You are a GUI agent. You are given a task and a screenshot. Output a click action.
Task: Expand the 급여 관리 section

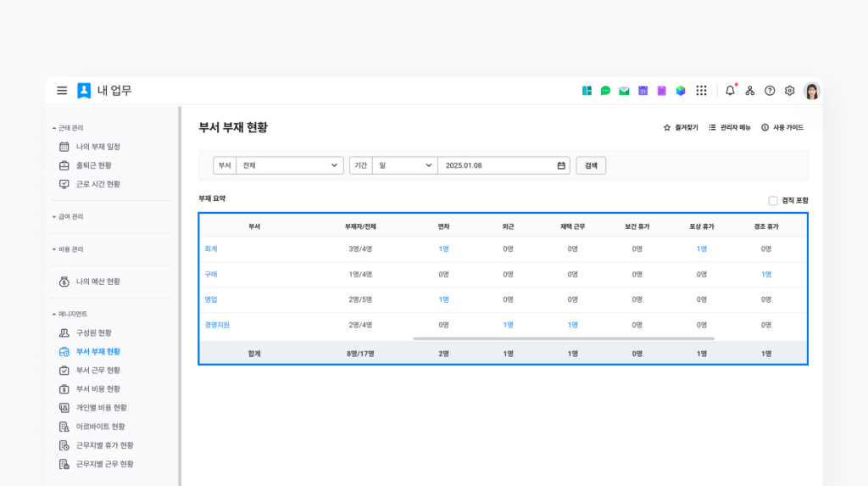click(68, 216)
